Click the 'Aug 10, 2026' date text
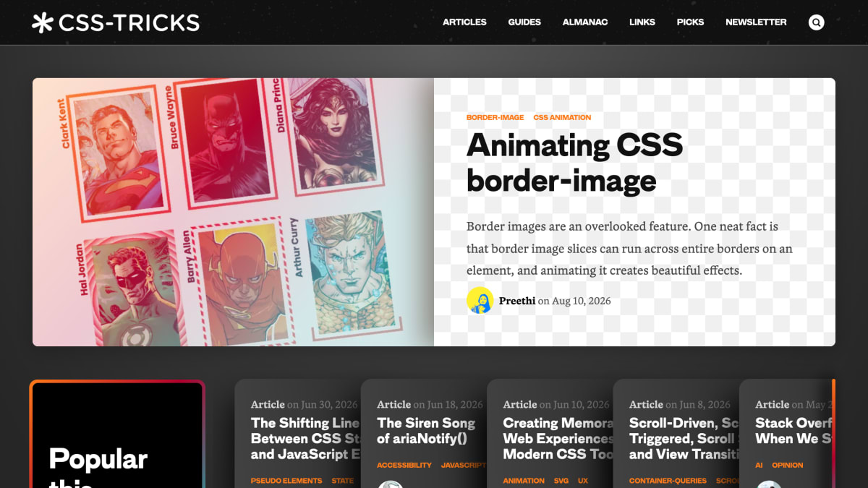 (x=582, y=301)
